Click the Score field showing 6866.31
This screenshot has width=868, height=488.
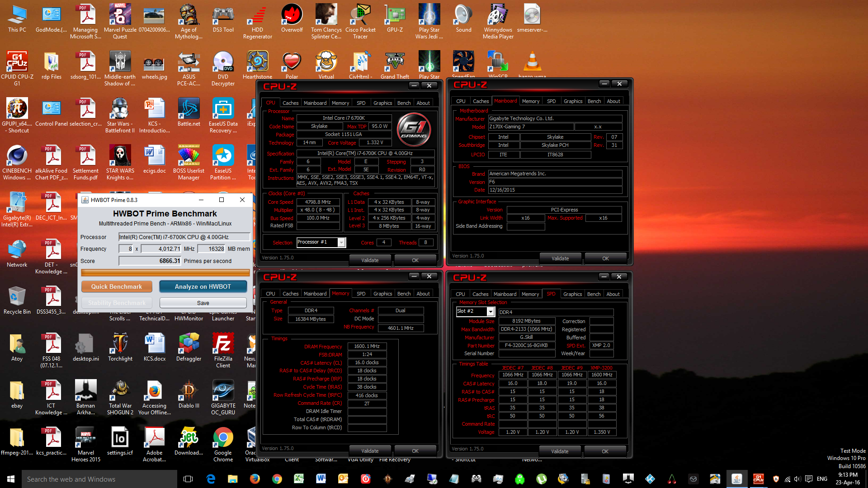click(x=150, y=261)
